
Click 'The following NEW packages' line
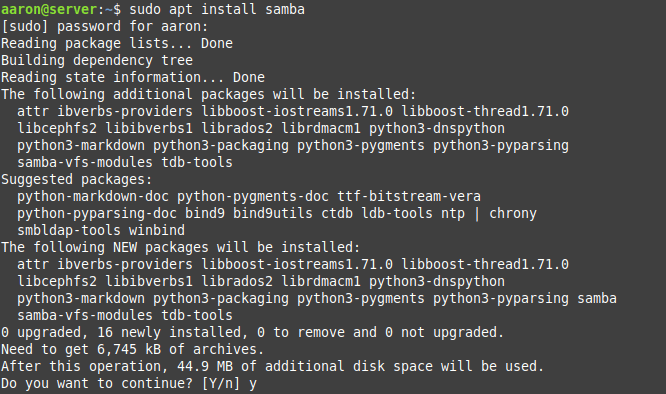point(181,247)
